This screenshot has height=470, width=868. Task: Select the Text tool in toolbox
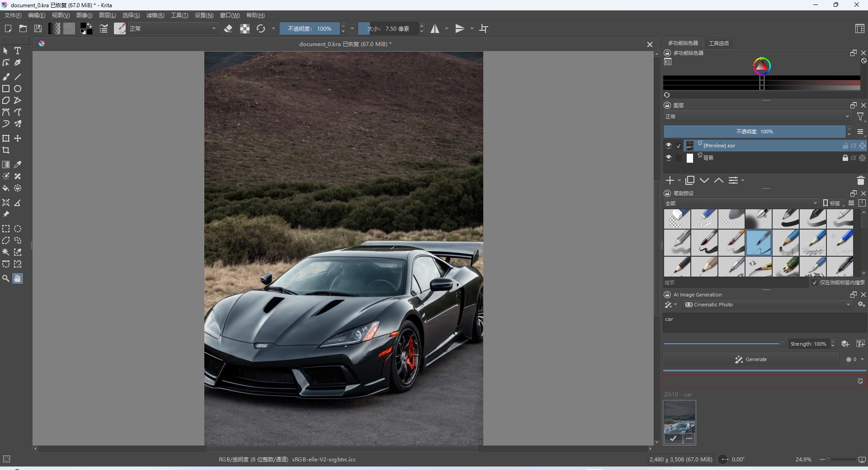tap(18, 51)
